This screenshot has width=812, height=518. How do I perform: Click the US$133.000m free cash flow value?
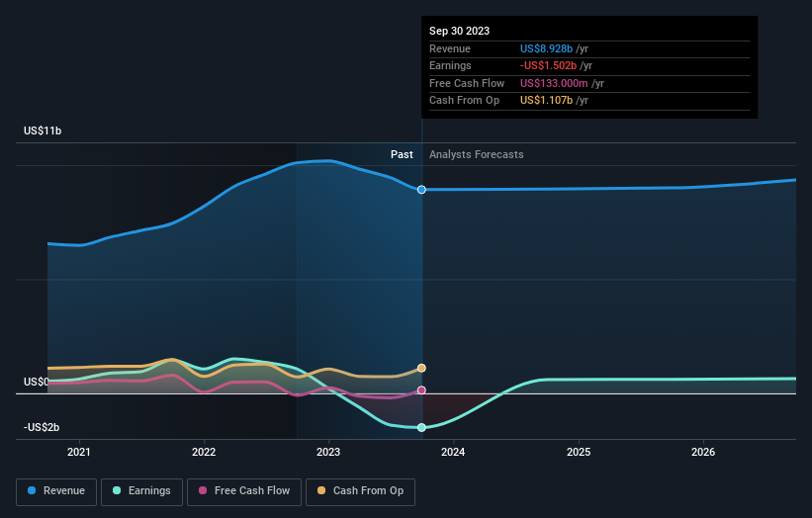tap(554, 83)
